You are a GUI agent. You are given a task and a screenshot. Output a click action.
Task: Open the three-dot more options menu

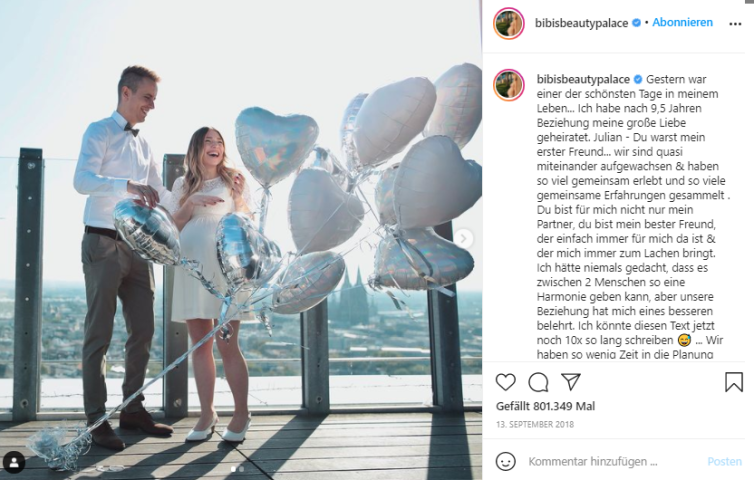tap(735, 24)
